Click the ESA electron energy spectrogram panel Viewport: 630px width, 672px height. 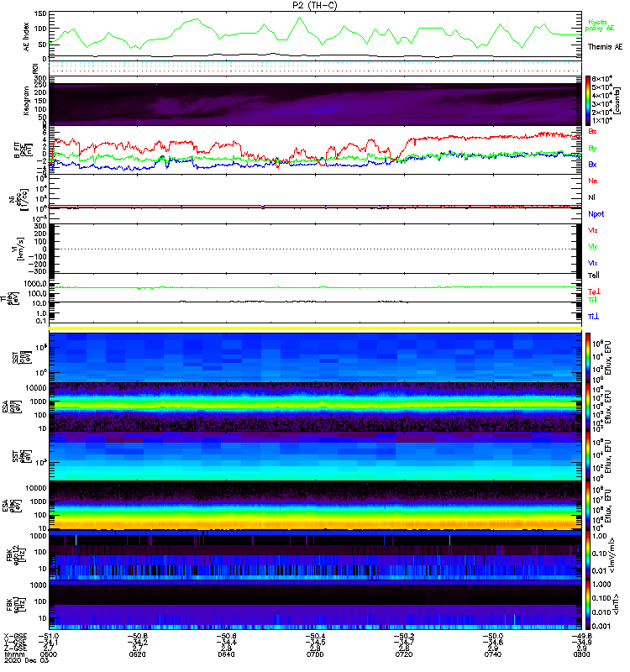click(315, 506)
